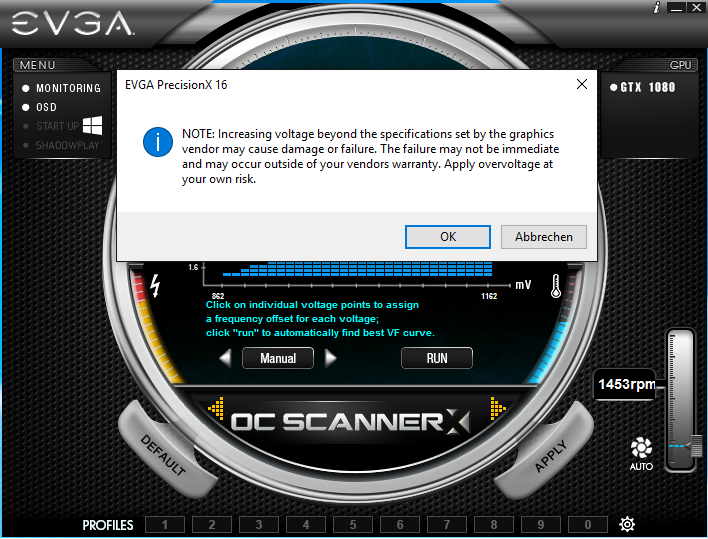Viewport: 708px width, 539px height.
Task: Click the RUN button for OC scan
Action: [x=437, y=358]
